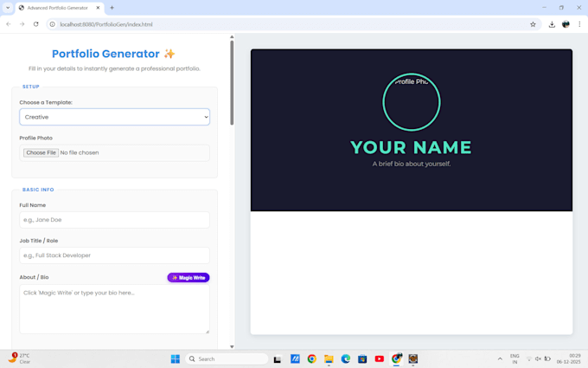
Task: Click the volume icon in tray
Action: [x=538, y=359]
